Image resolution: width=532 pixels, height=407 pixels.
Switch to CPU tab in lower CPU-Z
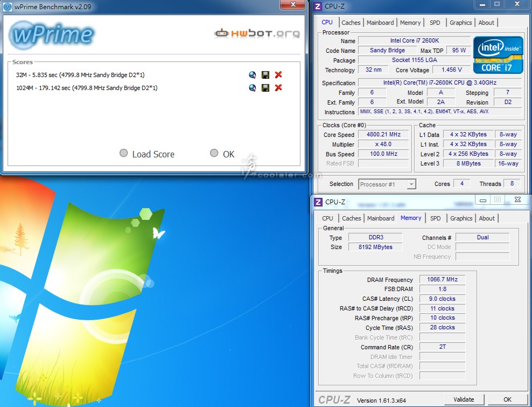pos(328,218)
